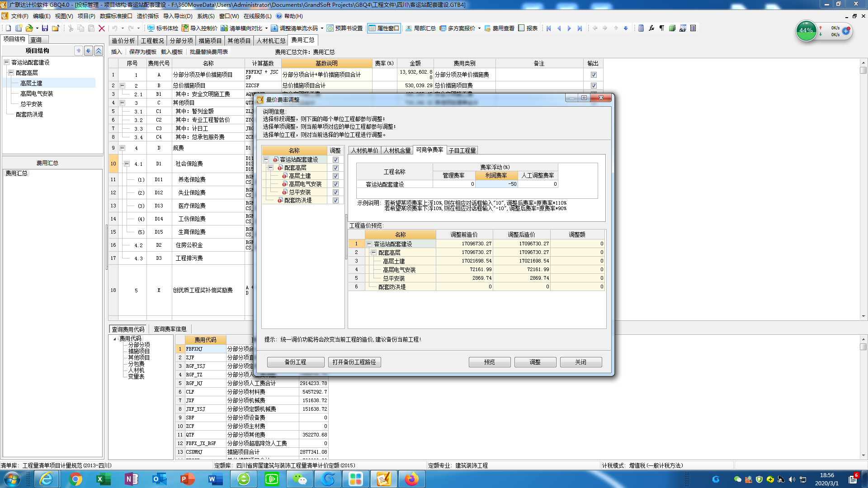Click the scissors Cut icon
Screen dimensions: 868x488
coord(71,28)
